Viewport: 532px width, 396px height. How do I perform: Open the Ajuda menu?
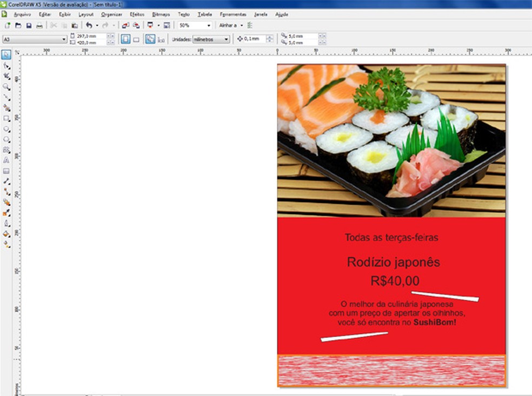[282, 15]
